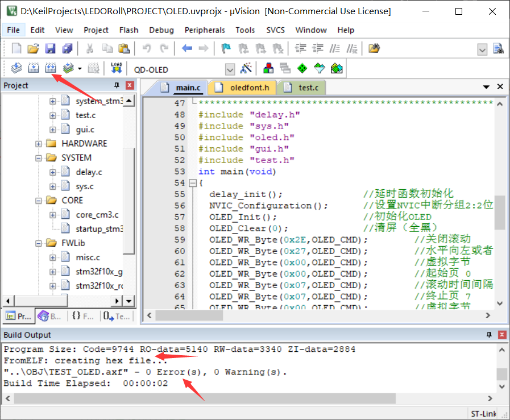Switch to the Functions panel tab

(83, 316)
